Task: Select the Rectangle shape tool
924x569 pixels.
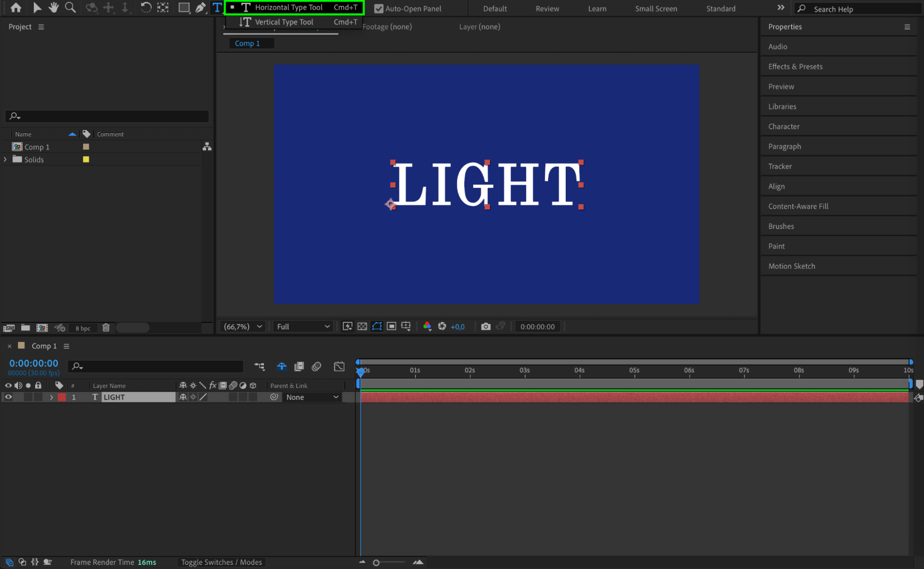Action: pyautogui.click(x=184, y=7)
